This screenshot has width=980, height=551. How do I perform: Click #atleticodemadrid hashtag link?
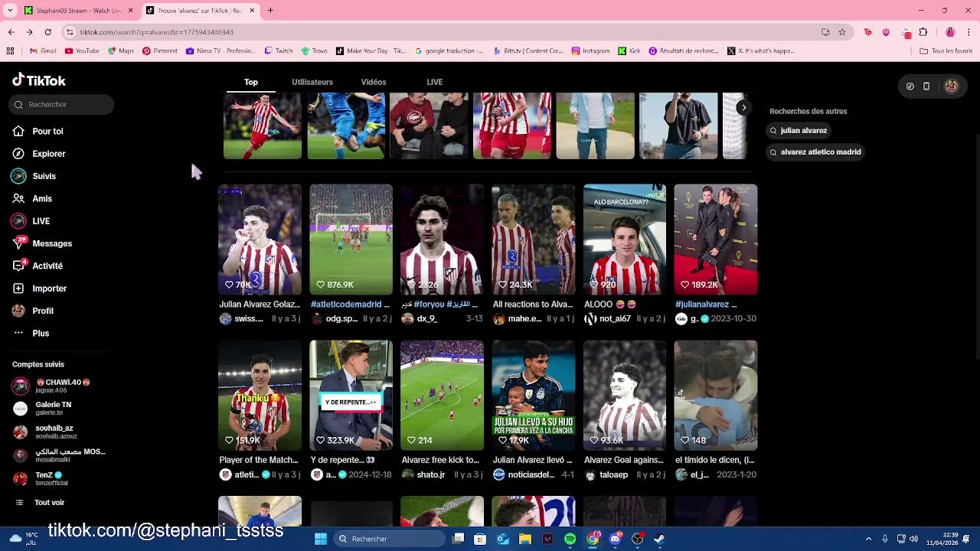(x=346, y=305)
